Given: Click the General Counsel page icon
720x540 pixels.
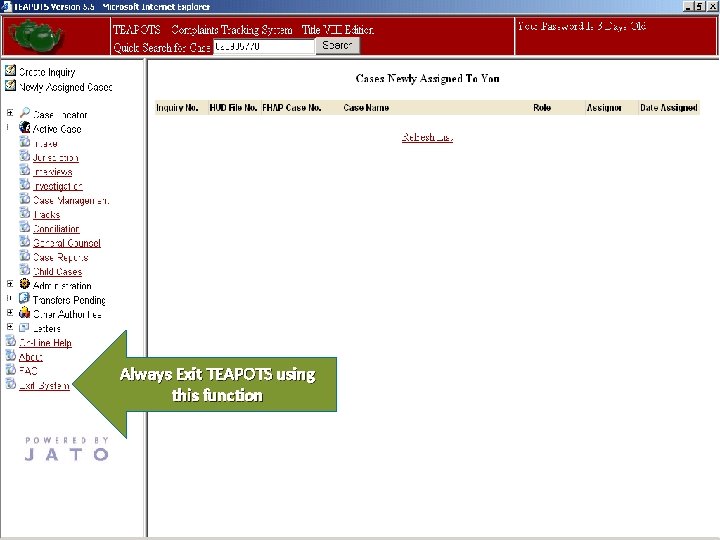Looking at the screenshot, I should 25,242.
